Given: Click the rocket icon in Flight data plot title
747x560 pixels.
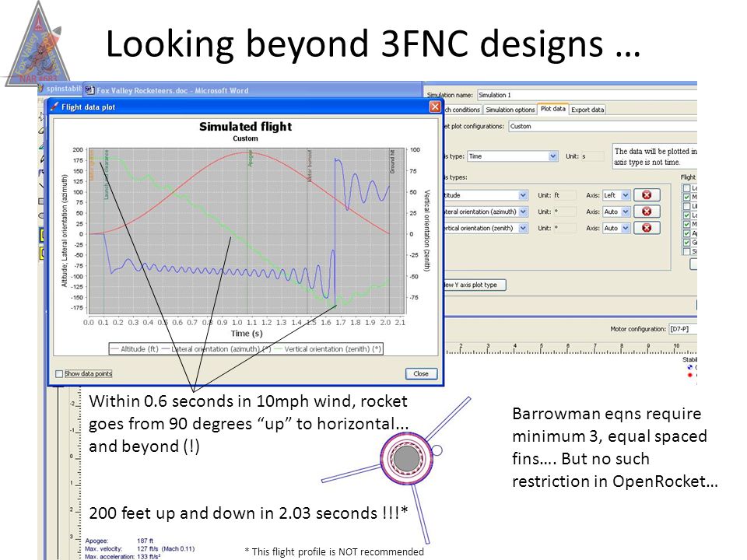Looking at the screenshot, I should 54,107.
